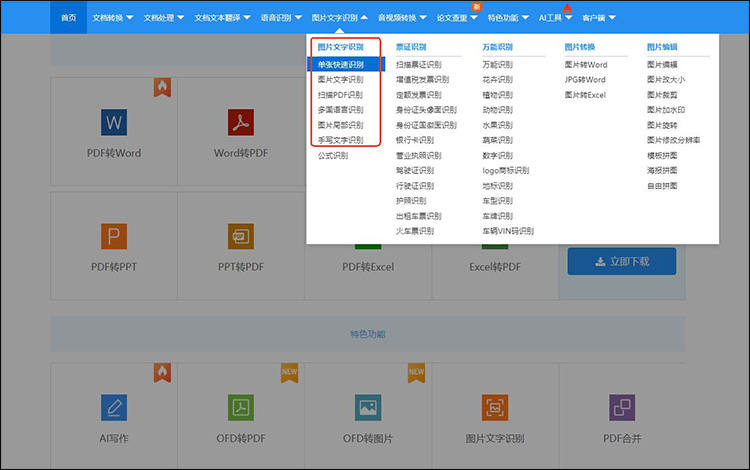Pick 图片旋转 from the menu

(x=662, y=125)
